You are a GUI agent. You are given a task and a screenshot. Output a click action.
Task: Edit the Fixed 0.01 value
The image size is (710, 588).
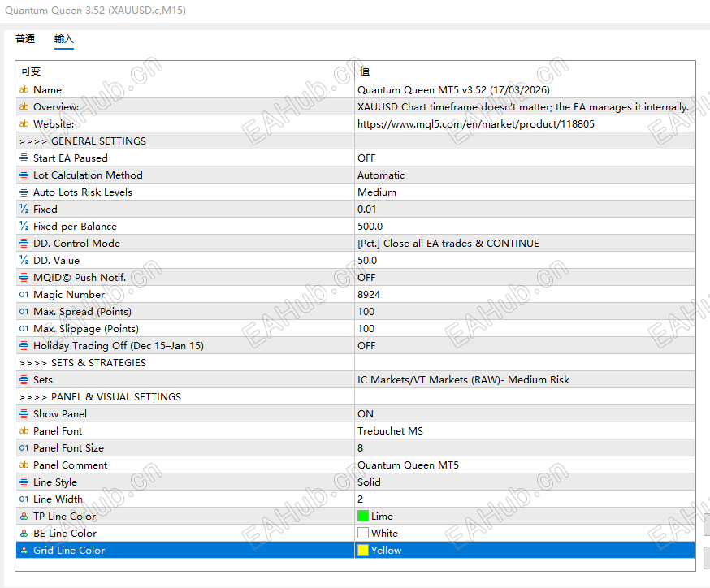[525, 209]
